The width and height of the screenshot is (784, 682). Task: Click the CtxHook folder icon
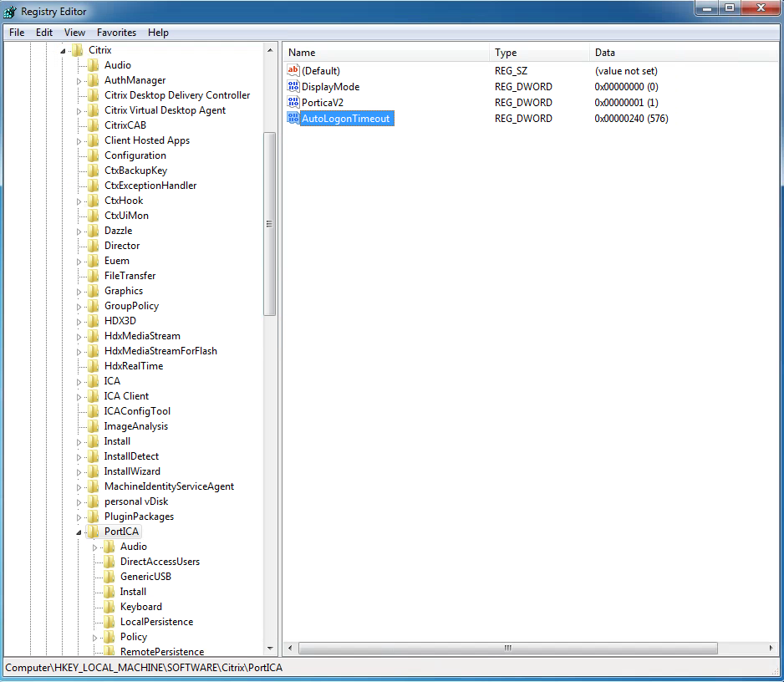pyautogui.click(x=93, y=201)
